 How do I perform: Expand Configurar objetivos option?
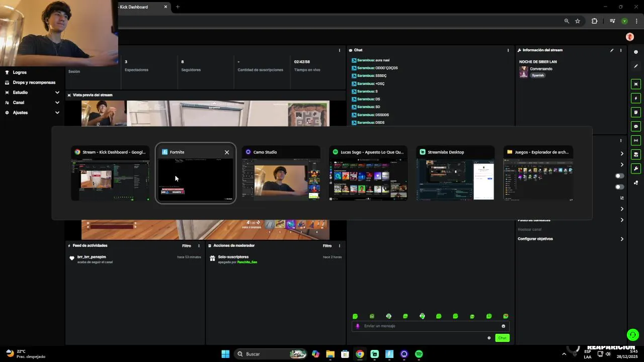pos(571,239)
